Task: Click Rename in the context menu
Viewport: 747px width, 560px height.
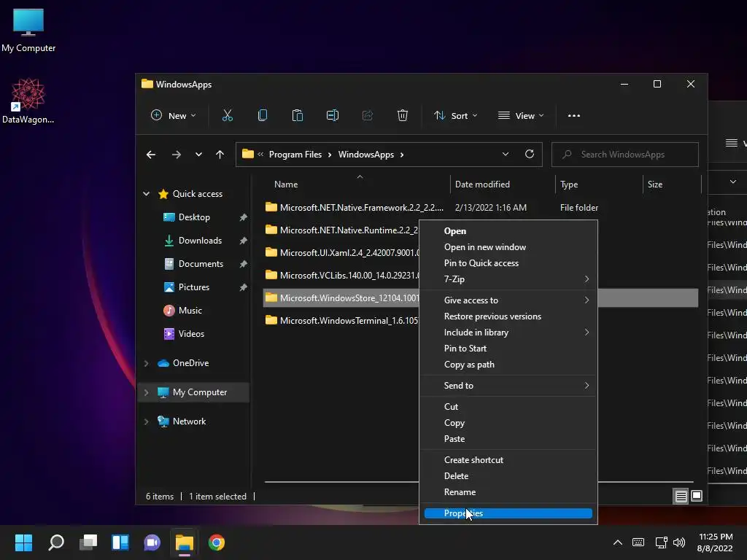Action: (508, 492)
